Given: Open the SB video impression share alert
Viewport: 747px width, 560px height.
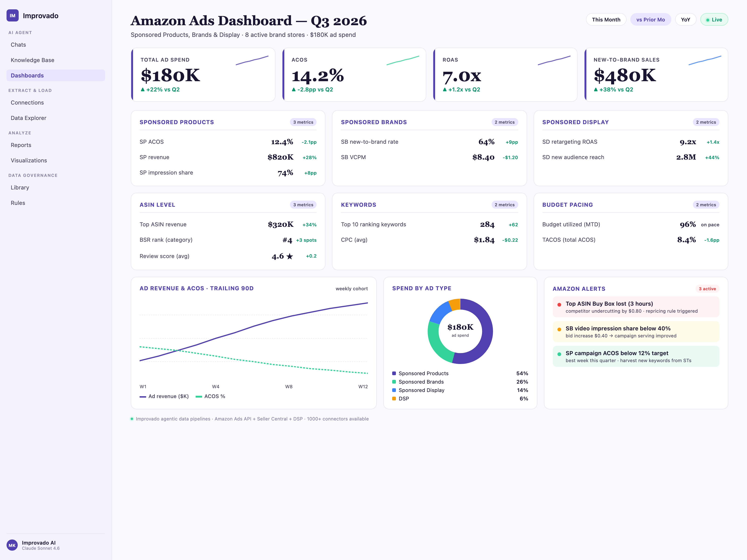Looking at the screenshot, I should [636, 332].
